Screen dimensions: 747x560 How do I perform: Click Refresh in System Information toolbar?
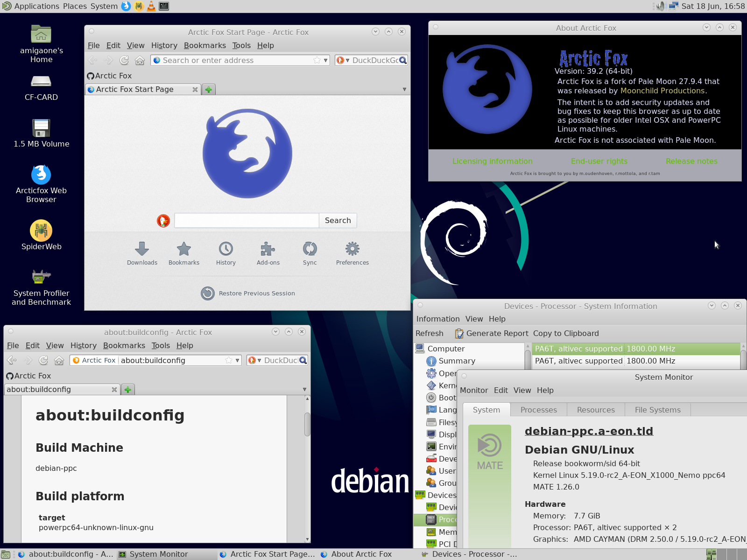tap(430, 333)
